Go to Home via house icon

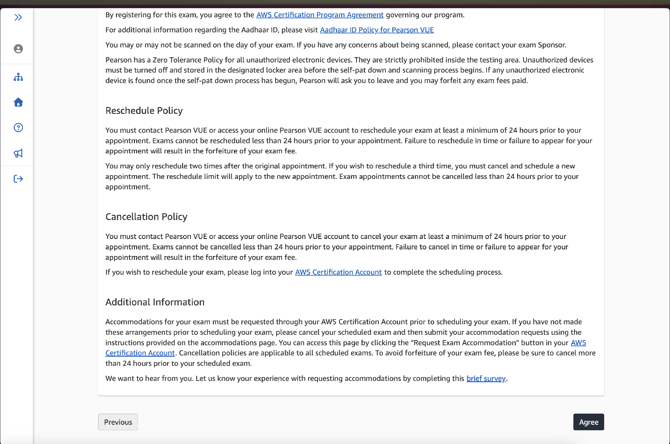18,102
